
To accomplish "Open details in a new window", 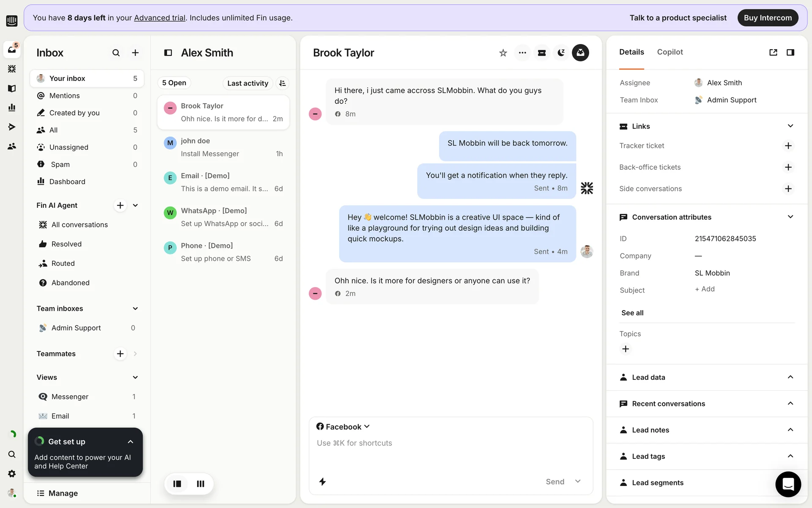I will [773, 52].
